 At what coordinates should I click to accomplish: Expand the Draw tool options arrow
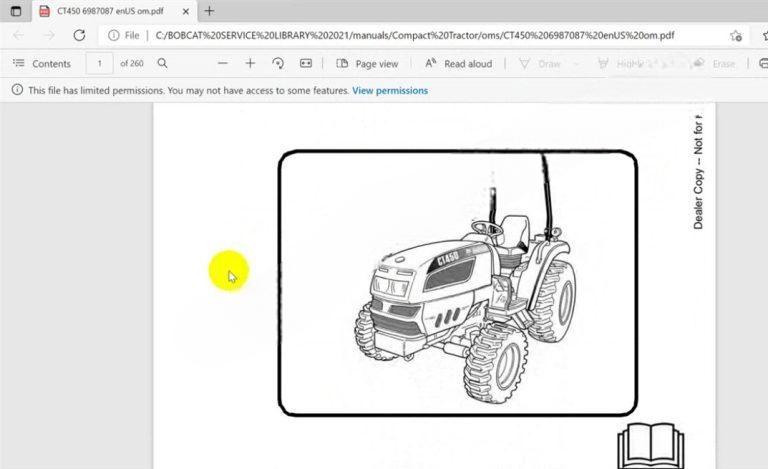(x=575, y=63)
